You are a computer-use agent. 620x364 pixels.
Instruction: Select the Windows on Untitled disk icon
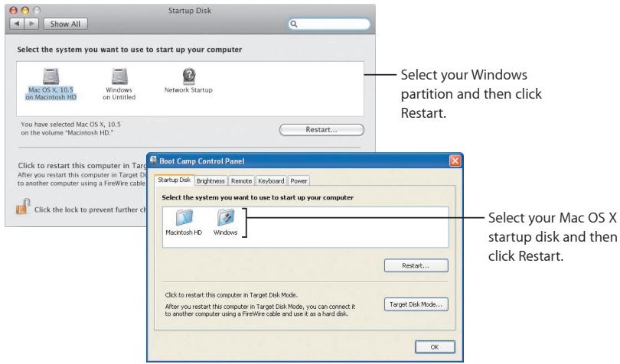(x=119, y=76)
